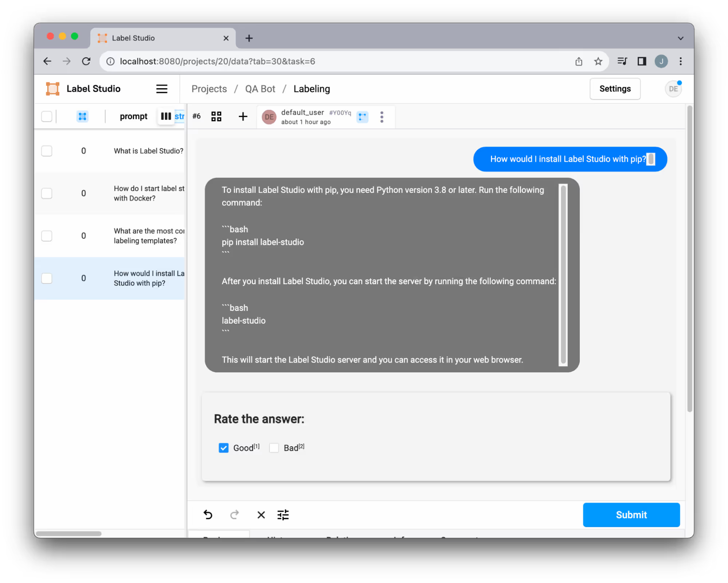Image resolution: width=728 pixels, height=583 pixels.
Task: Check the Good rating checkbox
Action: (224, 448)
